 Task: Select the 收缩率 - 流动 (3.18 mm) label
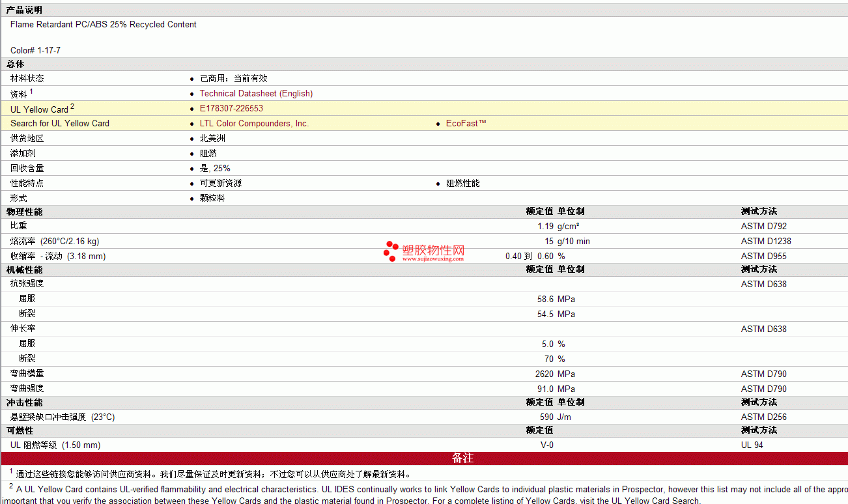[58, 257]
